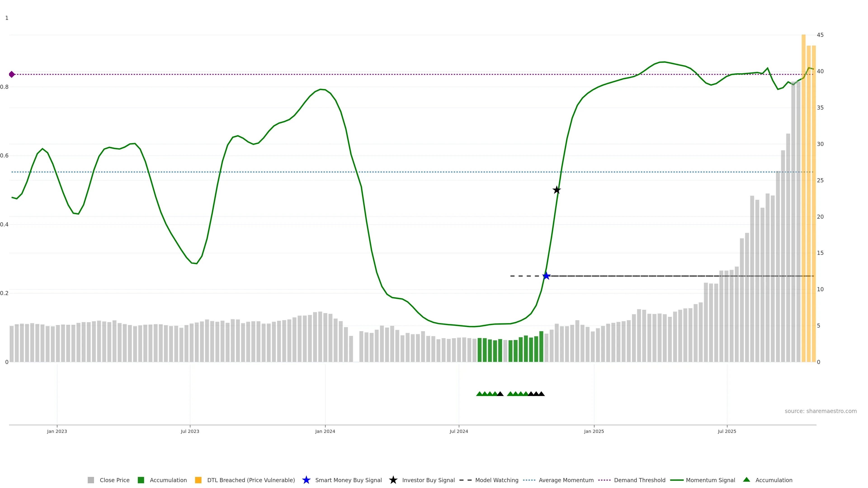Click the green triangle Accumulation legend icon
The height and width of the screenshot is (488, 868).
coord(747,480)
